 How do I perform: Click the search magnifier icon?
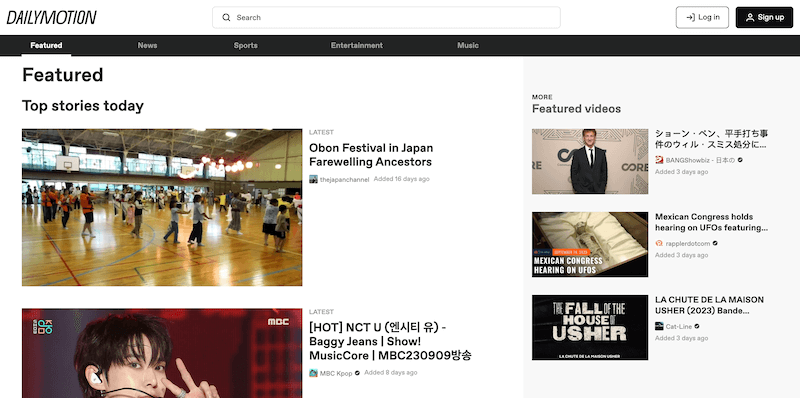pyautogui.click(x=226, y=17)
